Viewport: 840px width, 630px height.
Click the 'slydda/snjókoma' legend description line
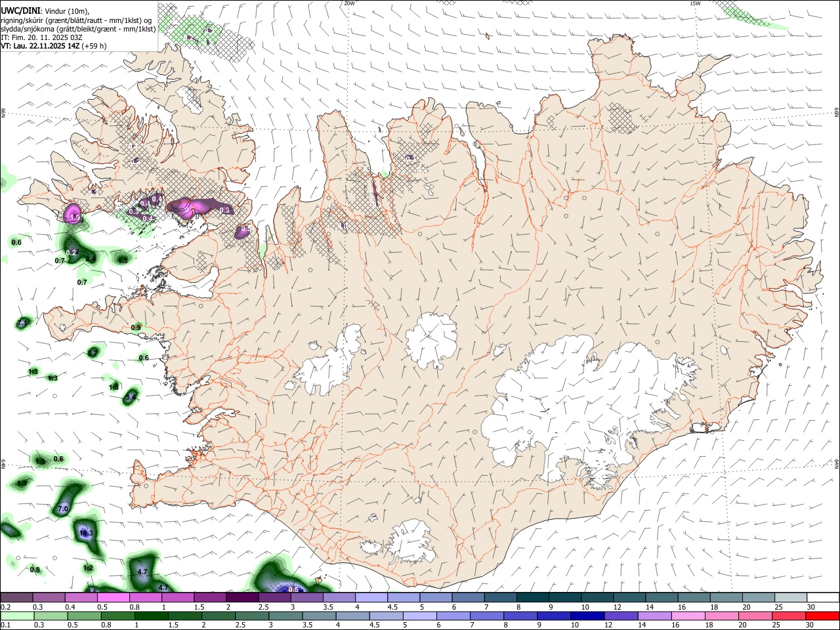77,29
